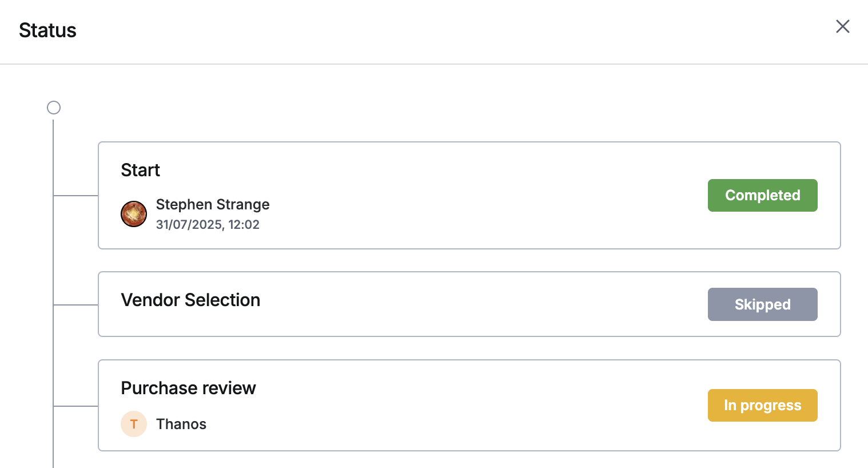Click the Status panel heading
Image resolution: width=868 pixels, height=468 pixels.
point(47,30)
